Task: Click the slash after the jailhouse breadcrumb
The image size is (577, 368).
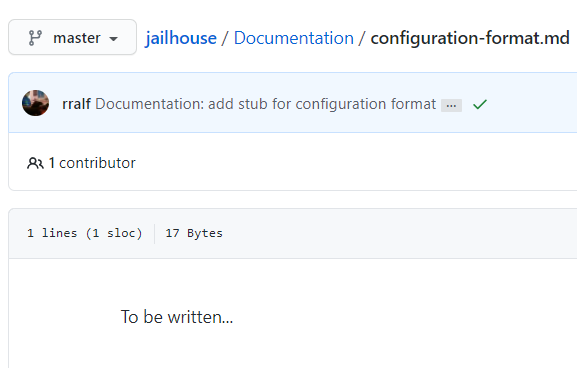Action: tap(225, 38)
